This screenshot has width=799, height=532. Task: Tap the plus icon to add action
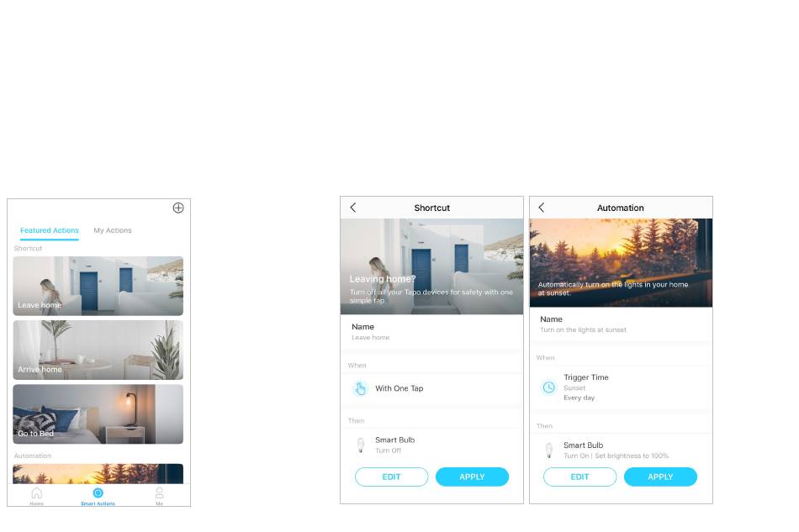pos(178,208)
